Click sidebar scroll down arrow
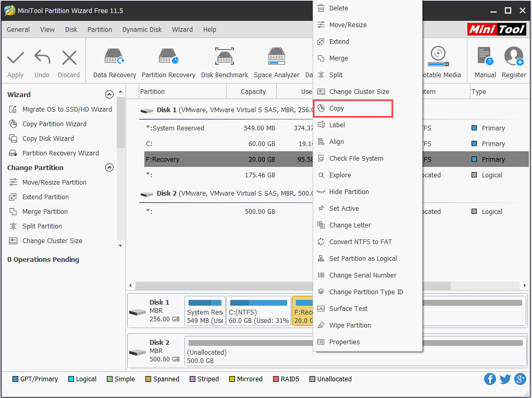 click(120, 246)
